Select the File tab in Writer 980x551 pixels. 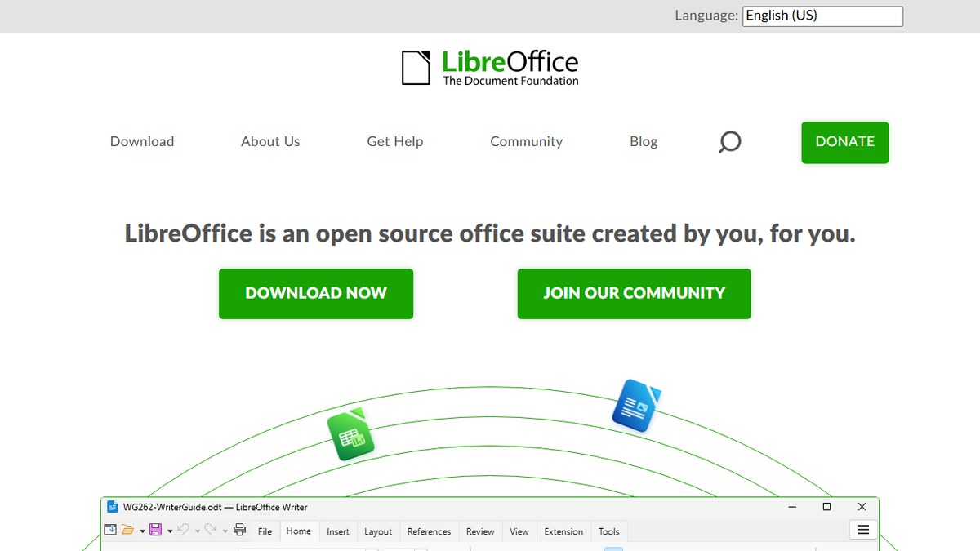(265, 531)
